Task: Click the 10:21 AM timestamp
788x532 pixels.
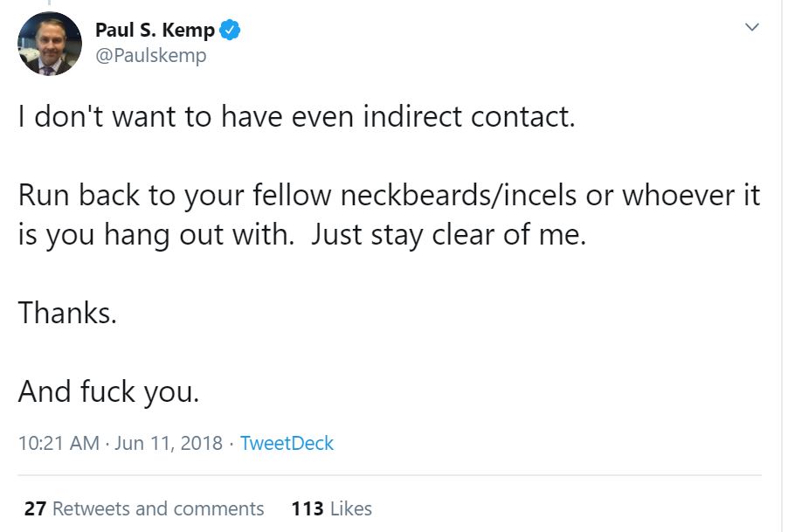Action: point(59,443)
